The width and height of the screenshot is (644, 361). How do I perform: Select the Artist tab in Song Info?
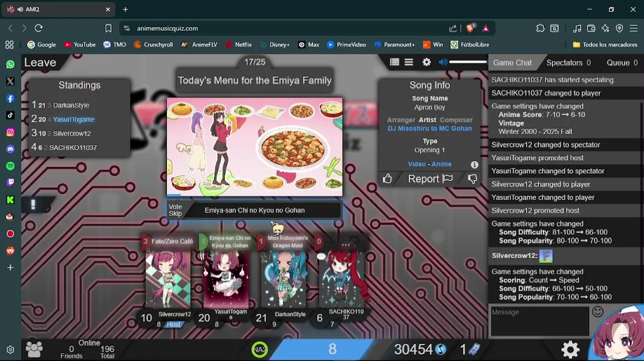427,120
